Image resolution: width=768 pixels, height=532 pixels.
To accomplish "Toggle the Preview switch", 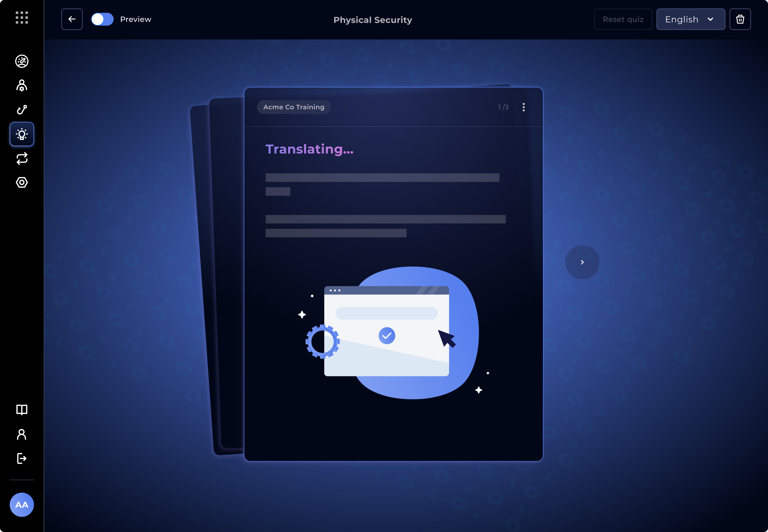I will [x=102, y=19].
